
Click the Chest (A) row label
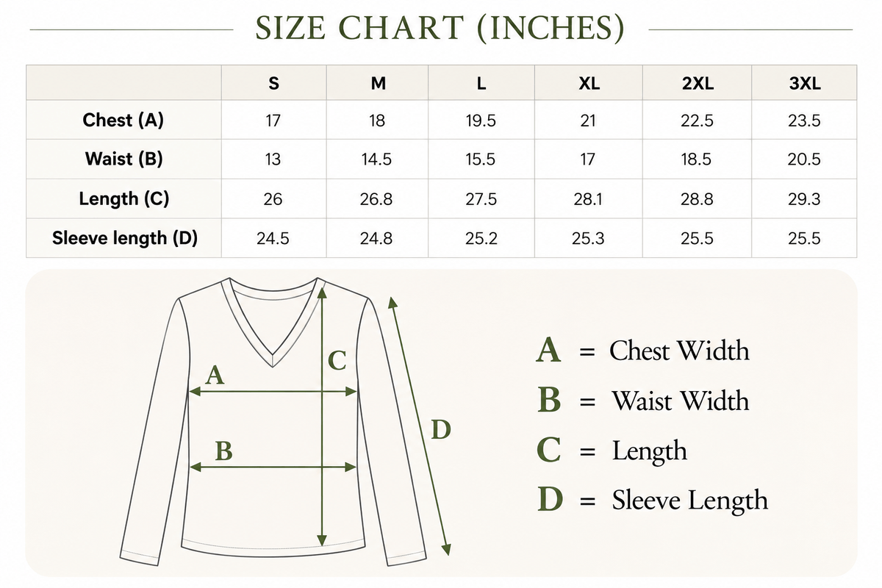(x=123, y=120)
